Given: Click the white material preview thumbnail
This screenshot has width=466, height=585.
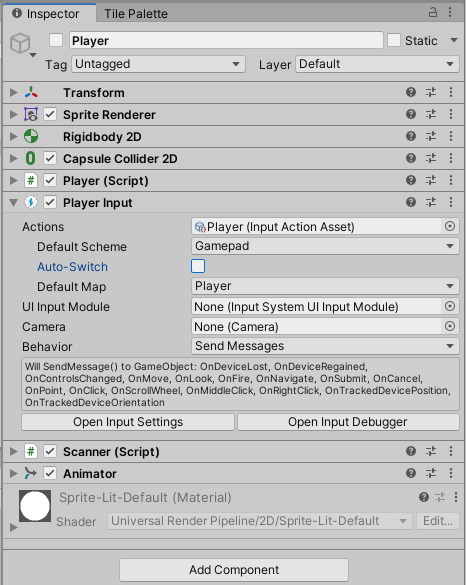Looking at the screenshot, I should point(35,506).
